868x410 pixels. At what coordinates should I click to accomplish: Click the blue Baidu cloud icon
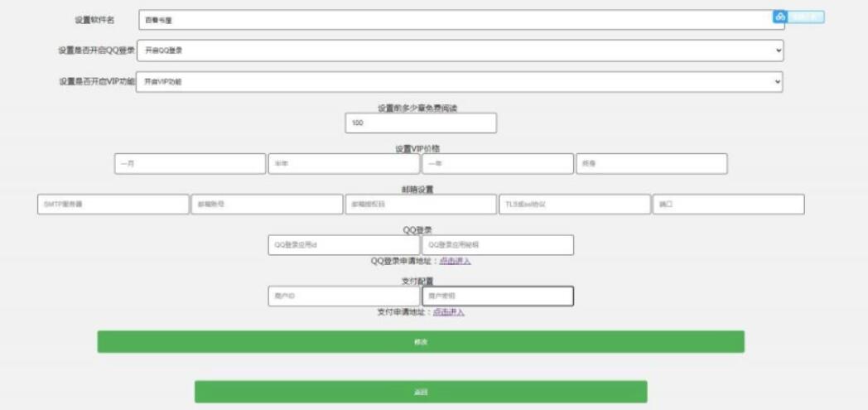click(779, 17)
